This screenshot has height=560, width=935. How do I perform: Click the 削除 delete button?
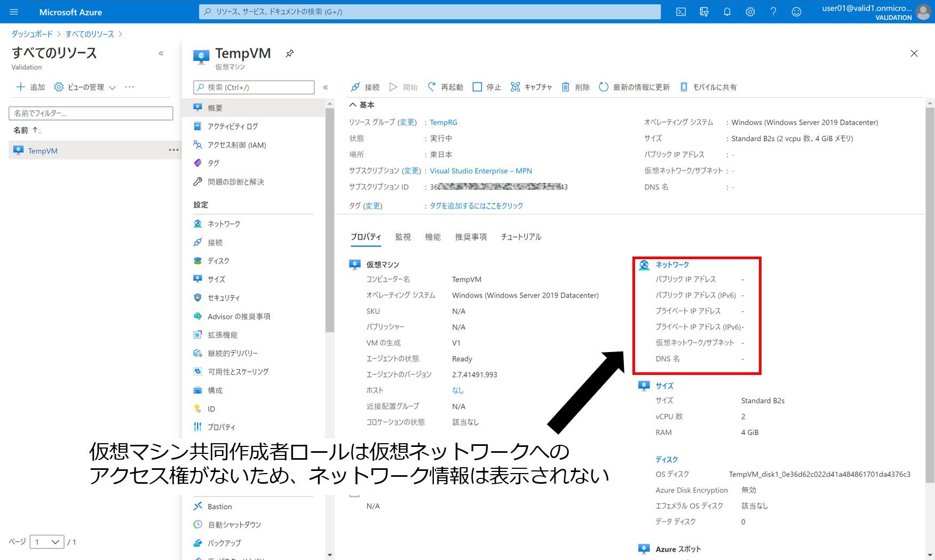[x=575, y=87]
